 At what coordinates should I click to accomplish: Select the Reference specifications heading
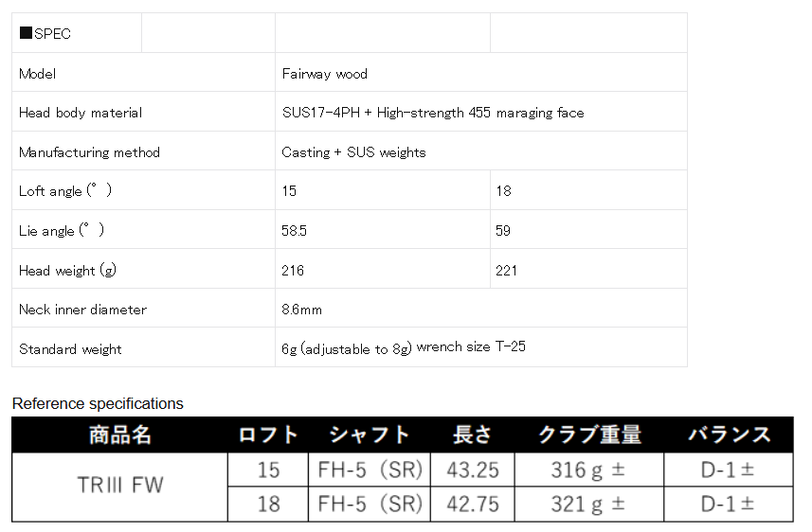coord(98,403)
